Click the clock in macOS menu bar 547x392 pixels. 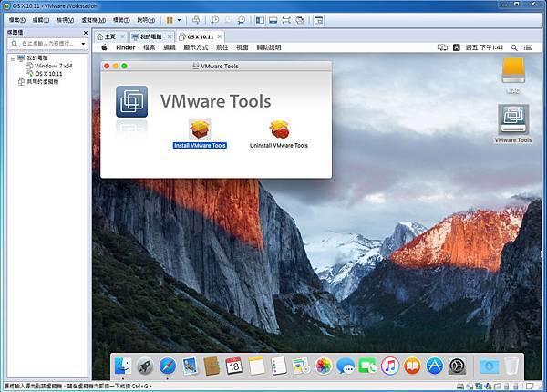(484, 47)
